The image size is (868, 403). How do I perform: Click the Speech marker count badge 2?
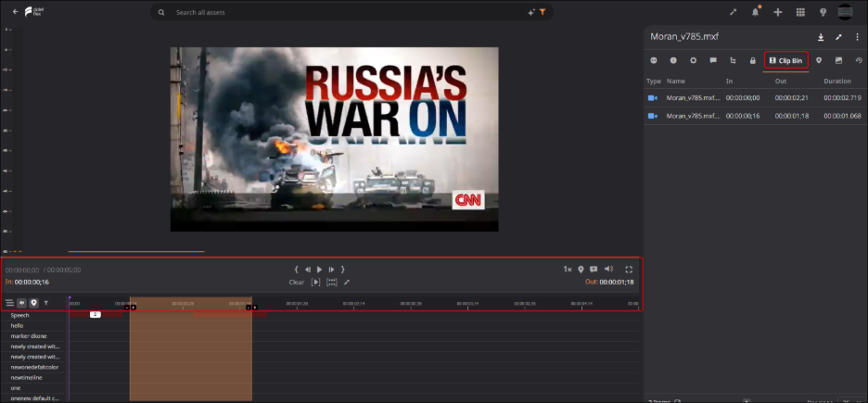coord(96,315)
